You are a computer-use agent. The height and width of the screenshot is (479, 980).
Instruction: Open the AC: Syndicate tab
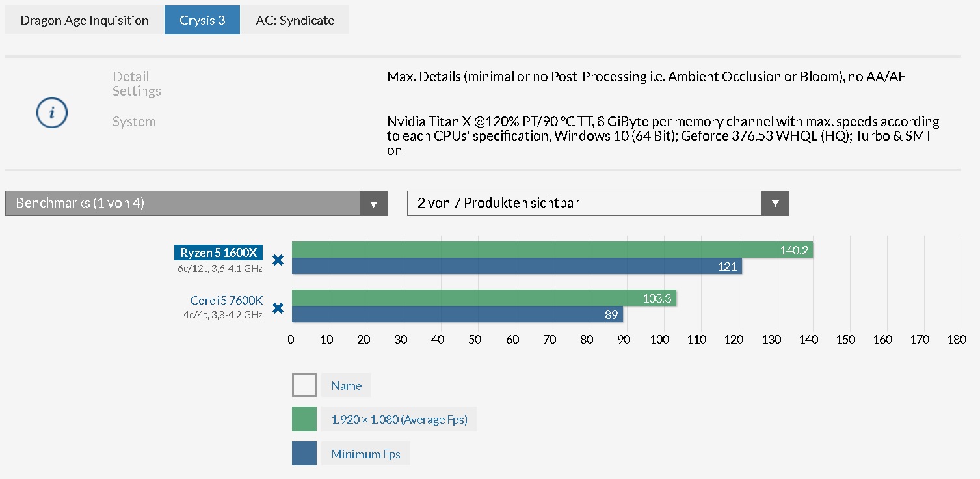(295, 20)
